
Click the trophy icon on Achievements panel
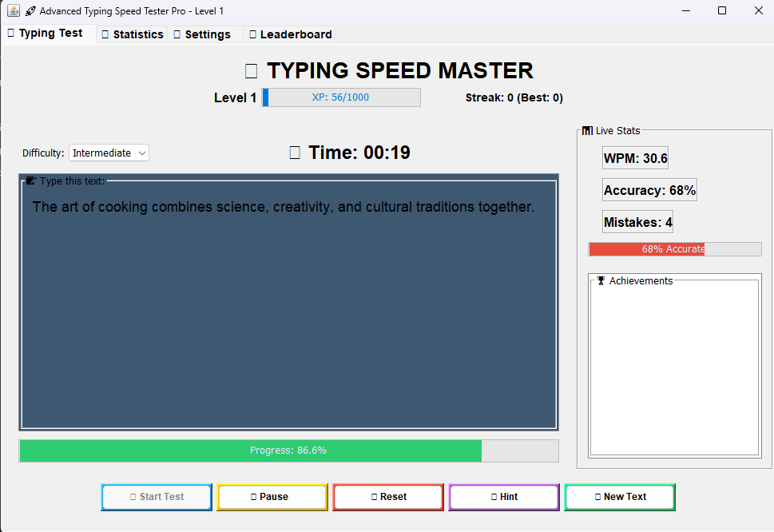coord(601,280)
